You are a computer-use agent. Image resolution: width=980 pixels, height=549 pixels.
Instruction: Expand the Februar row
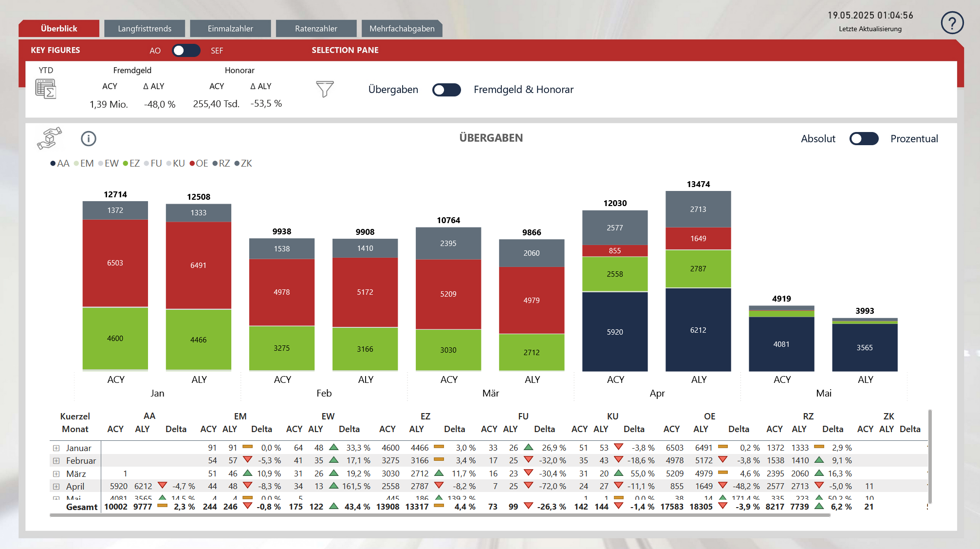56,461
